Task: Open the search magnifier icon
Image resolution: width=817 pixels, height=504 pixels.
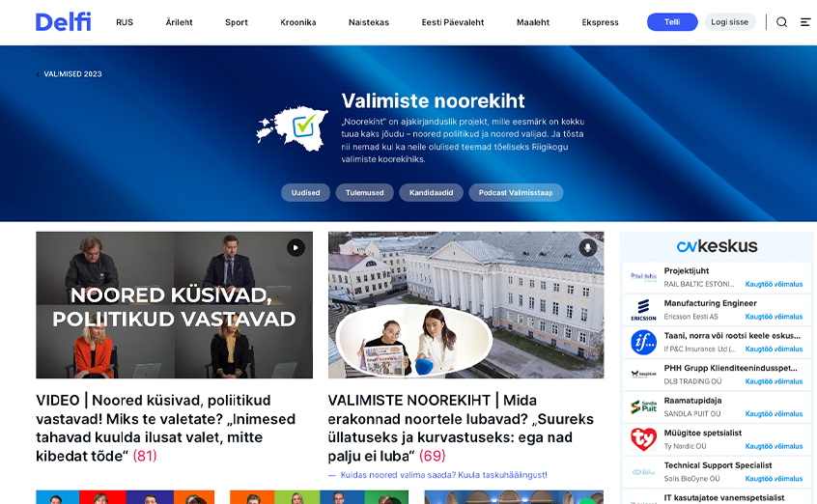Action: coord(781,22)
